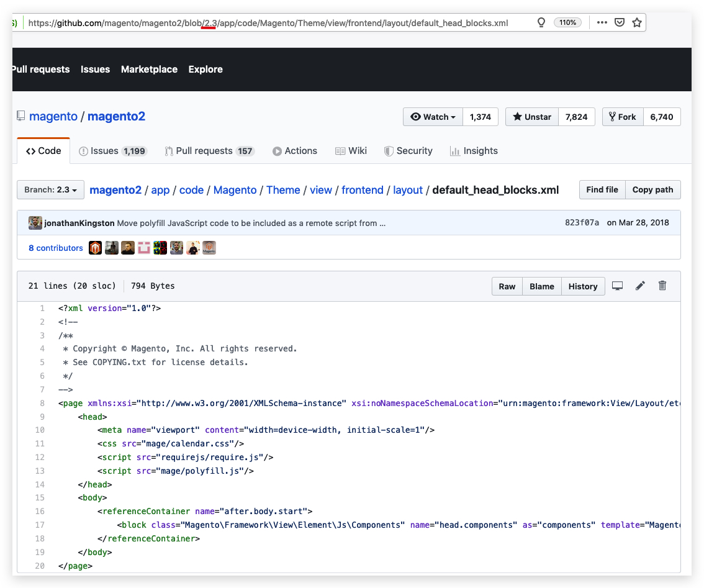
Task: Open the Actions tab
Action: click(x=294, y=151)
